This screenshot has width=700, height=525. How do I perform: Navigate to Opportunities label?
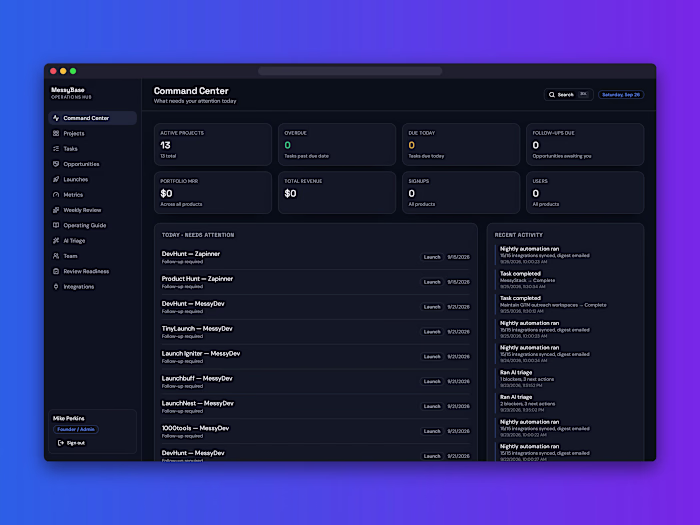[81, 164]
